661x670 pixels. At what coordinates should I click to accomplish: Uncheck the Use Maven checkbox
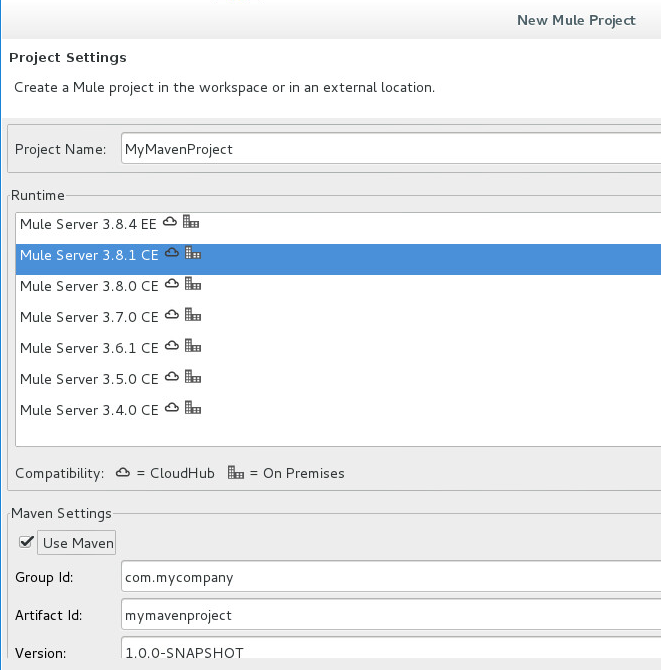26,542
